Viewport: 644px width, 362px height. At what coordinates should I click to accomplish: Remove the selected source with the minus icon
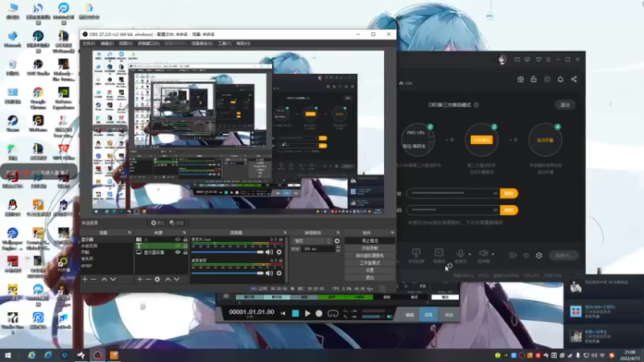pyautogui.click(x=148, y=279)
